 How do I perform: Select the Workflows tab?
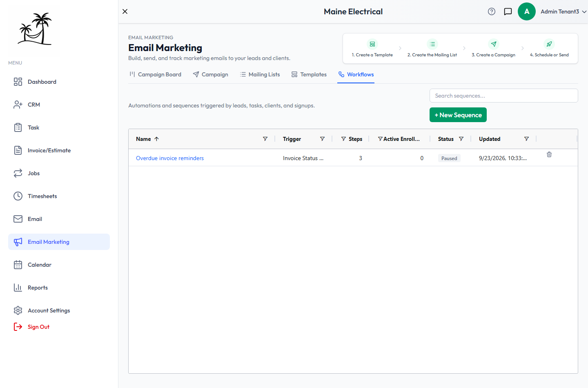point(356,74)
